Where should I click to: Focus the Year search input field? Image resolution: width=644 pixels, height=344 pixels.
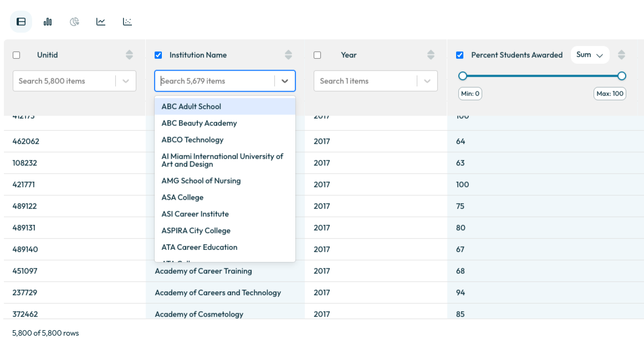coord(365,81)
